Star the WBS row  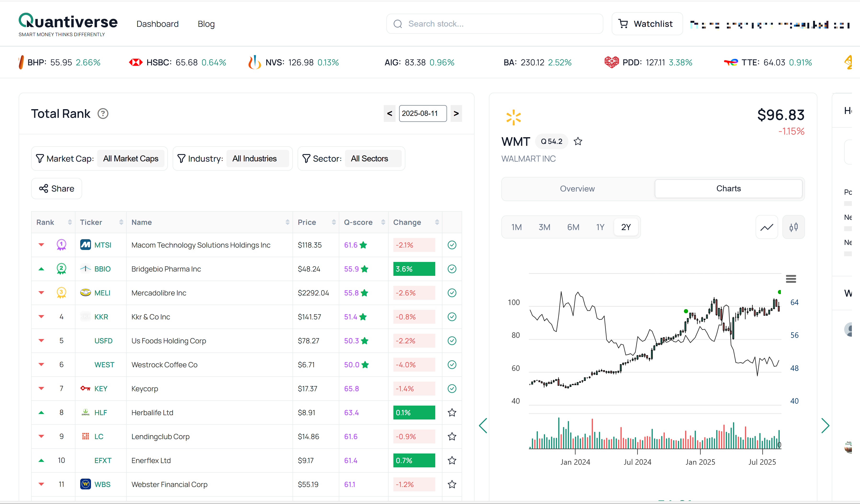(452, 484)
